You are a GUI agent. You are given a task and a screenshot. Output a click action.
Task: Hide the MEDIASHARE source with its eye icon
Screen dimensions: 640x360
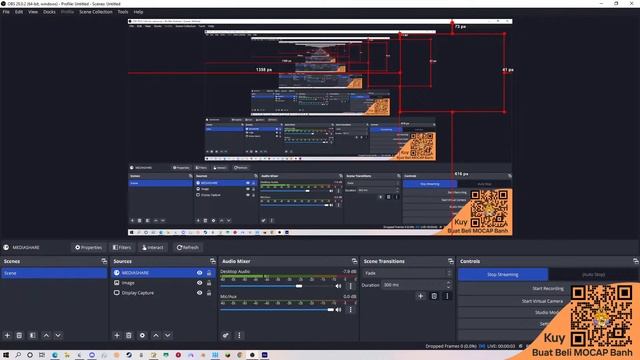[x=200, y=273]
